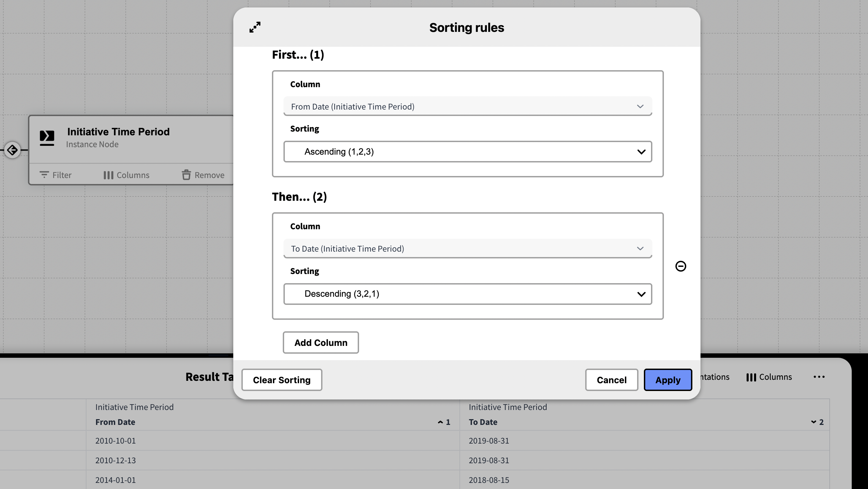Click the back arrow connector icon
Viewport: 868px width, 489px height.
(13, 150)
